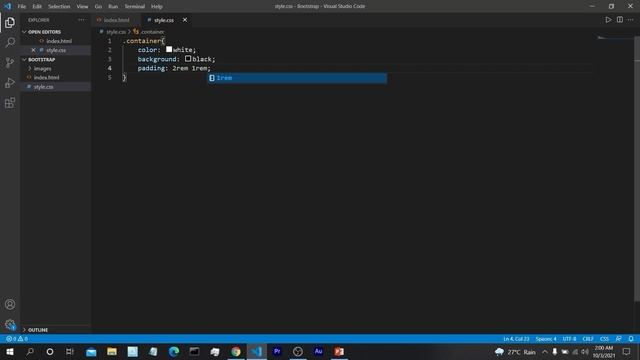Open Cortana circle in taskbar

[50, 351]
